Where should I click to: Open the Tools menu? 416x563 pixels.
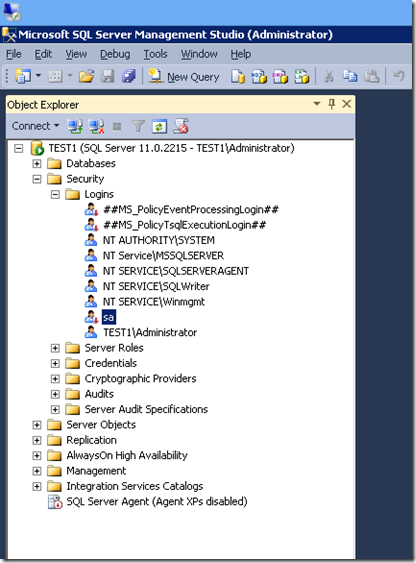point(155,54)
